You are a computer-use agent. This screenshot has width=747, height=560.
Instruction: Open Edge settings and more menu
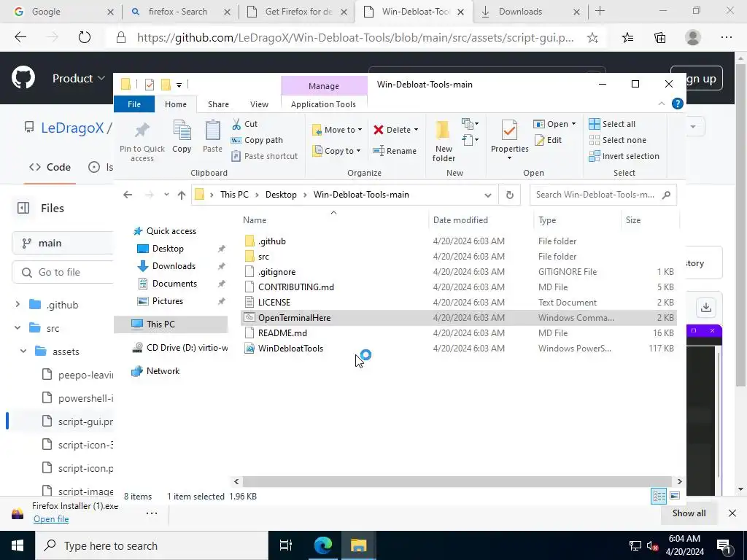point(726,38)
